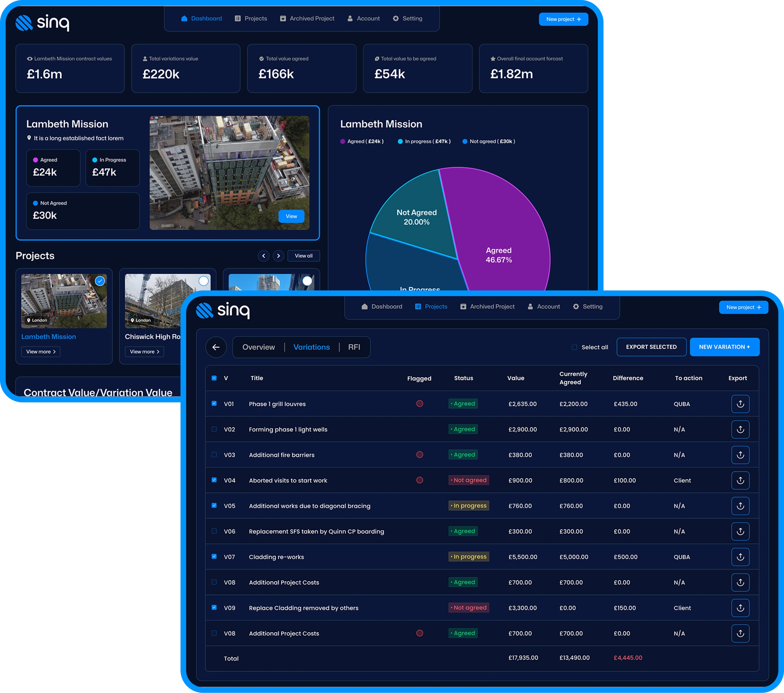Export row V02 Forming phase 1 light wells
Viewport: 784px width, 693px height.
pos(740,430)
